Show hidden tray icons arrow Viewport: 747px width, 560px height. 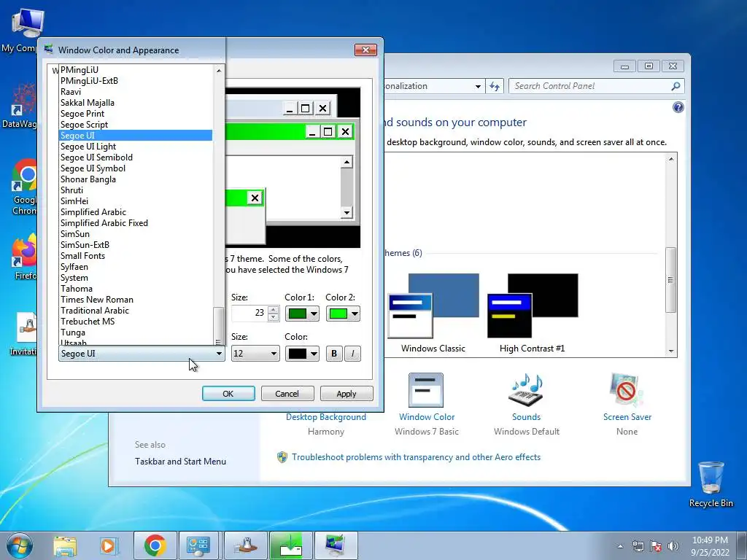[620, 546]
